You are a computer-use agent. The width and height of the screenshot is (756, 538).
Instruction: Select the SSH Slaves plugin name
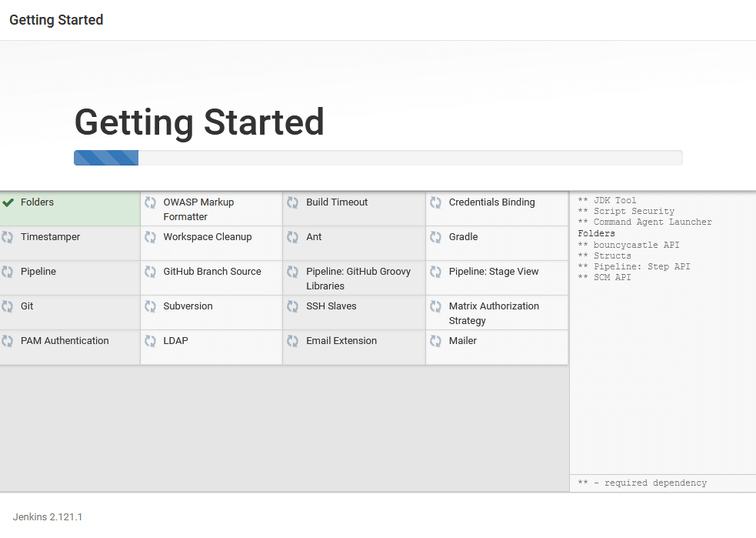click(331, 306)
